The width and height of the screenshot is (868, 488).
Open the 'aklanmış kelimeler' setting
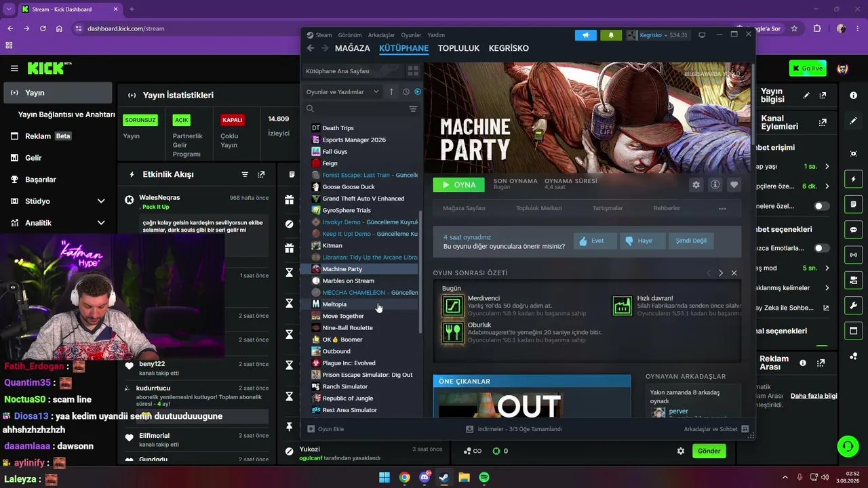click(793, 288)
